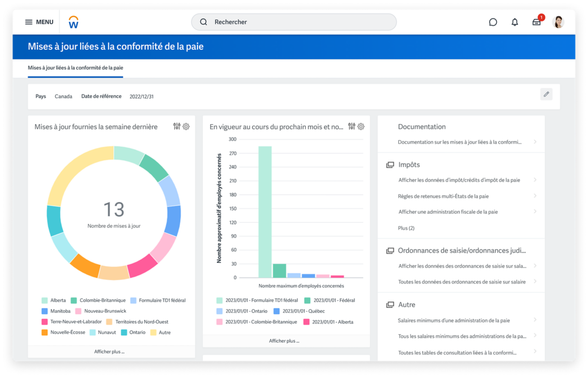588x377 pixels.
Task: Expand chevron for 'Afficher une administration fiscale'
Action: coord(535,212)
